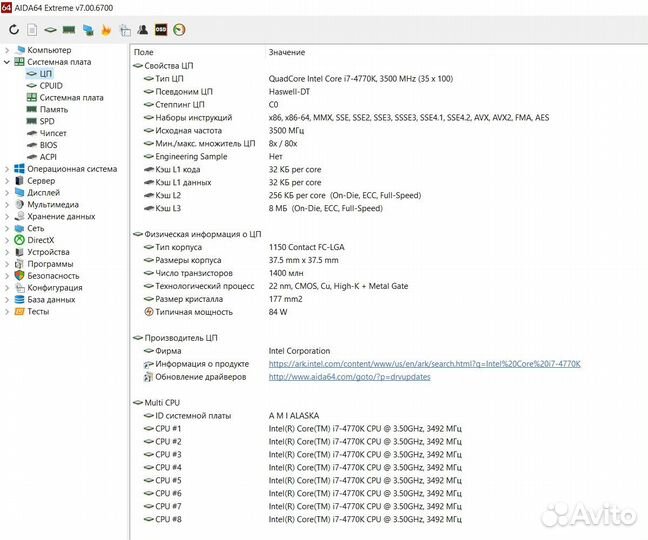The height and width of the screenshot is (540, 648).
Task: Select CPUID in the sidebar tree
Action: [50, 86]
